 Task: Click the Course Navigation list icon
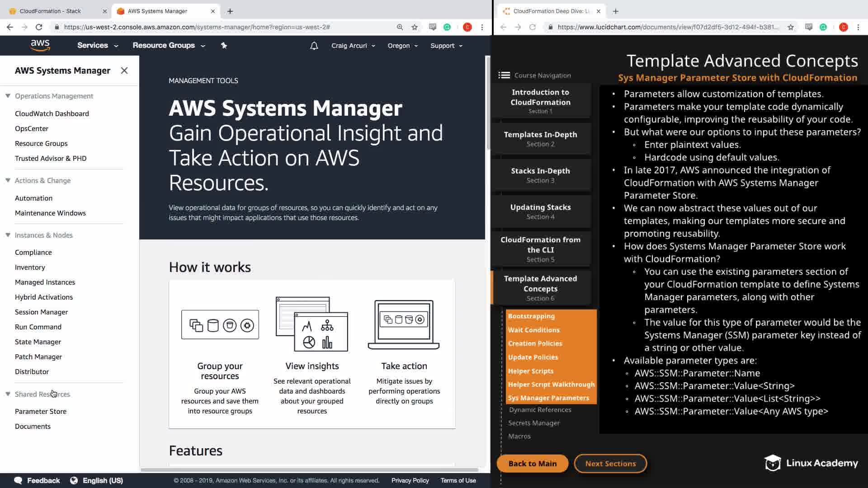[x=504, y=75]
